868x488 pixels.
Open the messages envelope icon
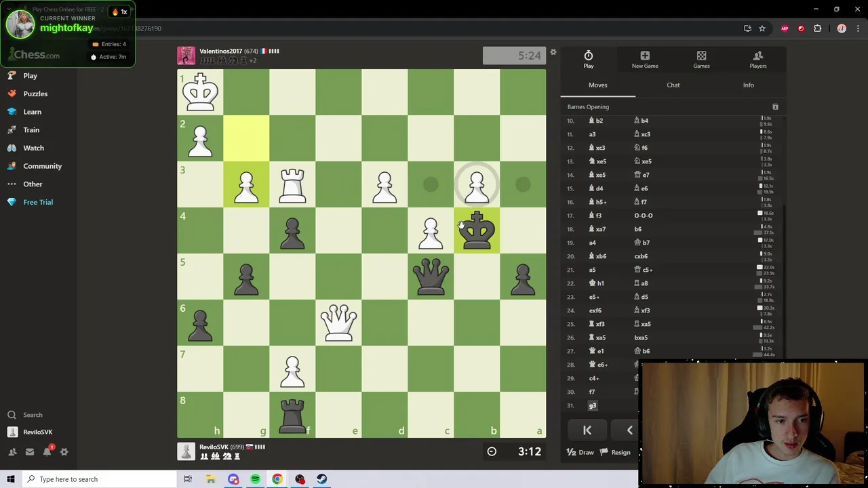29,451
